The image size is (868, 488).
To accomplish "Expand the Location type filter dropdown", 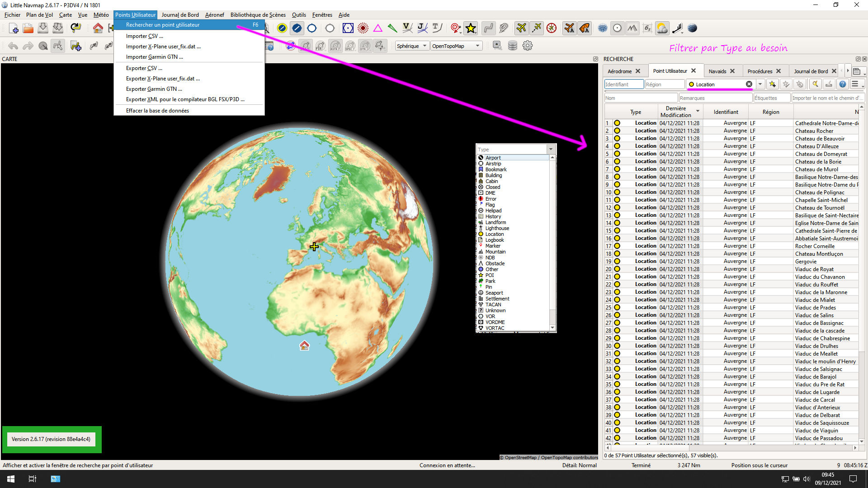I will pyautogui.click(x=760, y=84).
